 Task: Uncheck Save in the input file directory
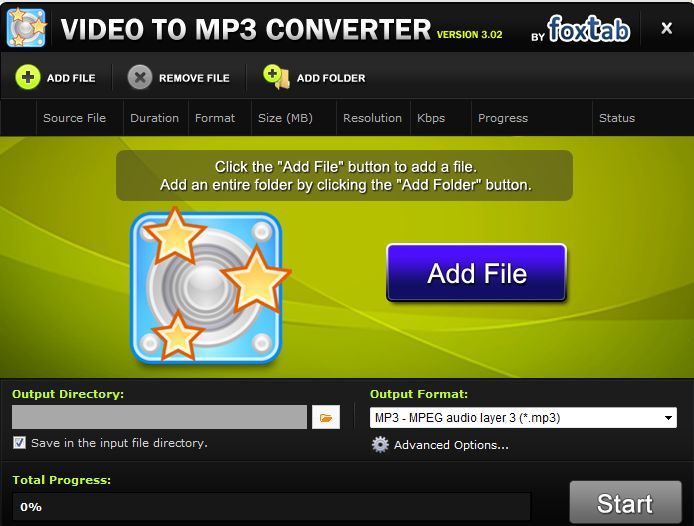coord(20,443)
